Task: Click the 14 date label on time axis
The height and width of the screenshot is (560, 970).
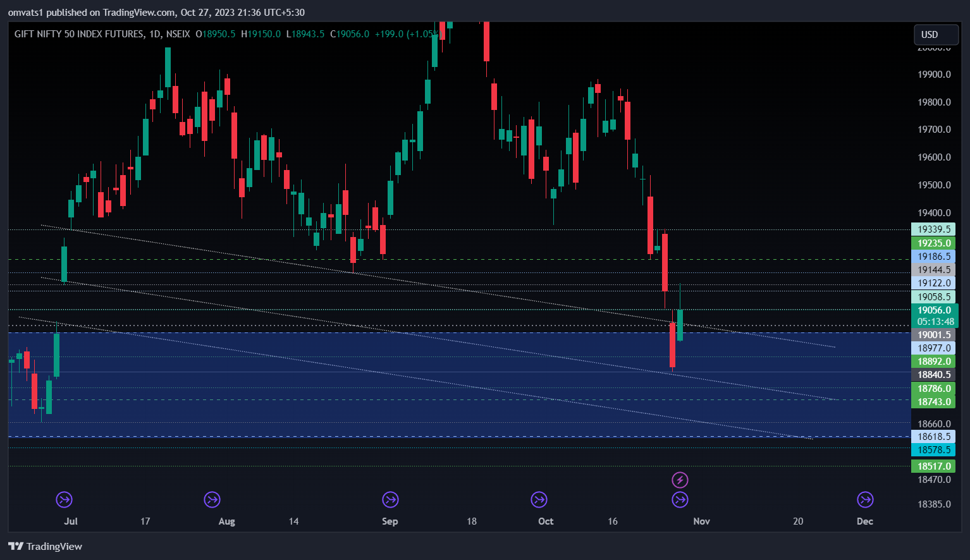Action: [293, 521]
